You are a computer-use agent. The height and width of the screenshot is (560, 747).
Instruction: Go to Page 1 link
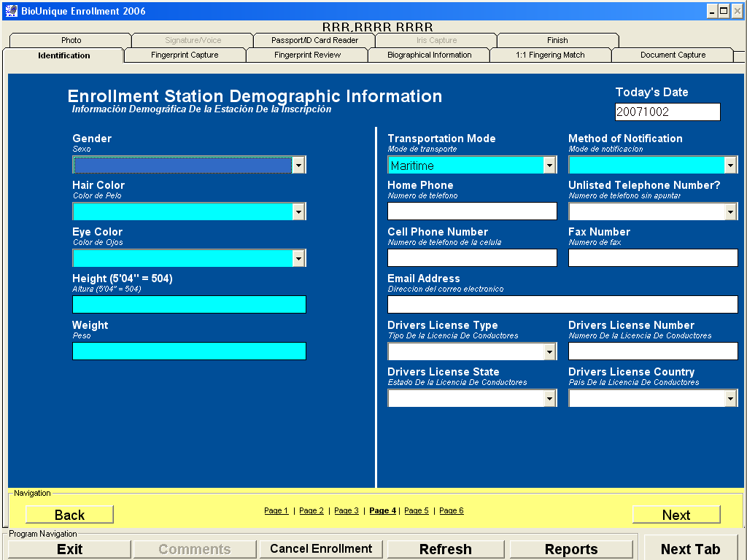click(276, 510)
